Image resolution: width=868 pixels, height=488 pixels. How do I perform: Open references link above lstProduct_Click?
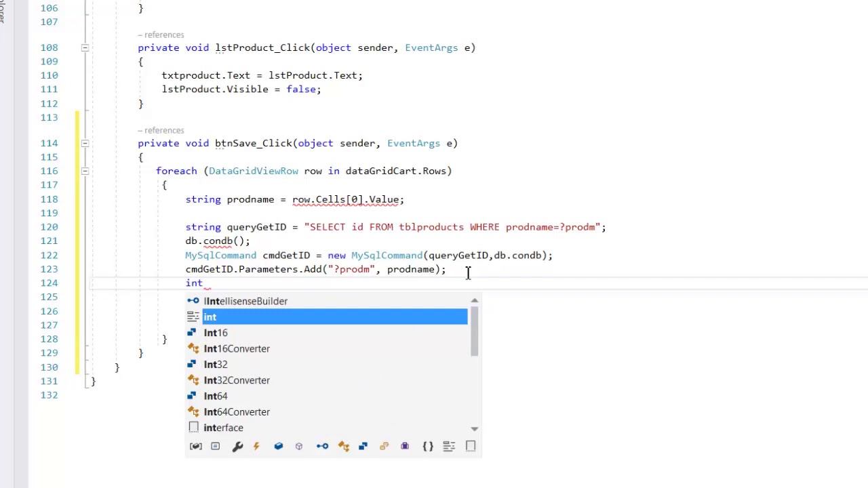161,35
